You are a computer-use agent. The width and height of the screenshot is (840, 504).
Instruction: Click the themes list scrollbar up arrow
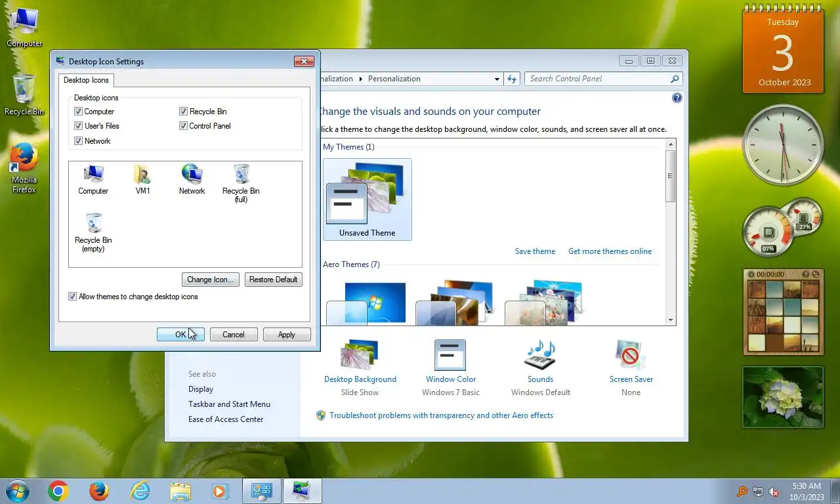tap(671, 144)
